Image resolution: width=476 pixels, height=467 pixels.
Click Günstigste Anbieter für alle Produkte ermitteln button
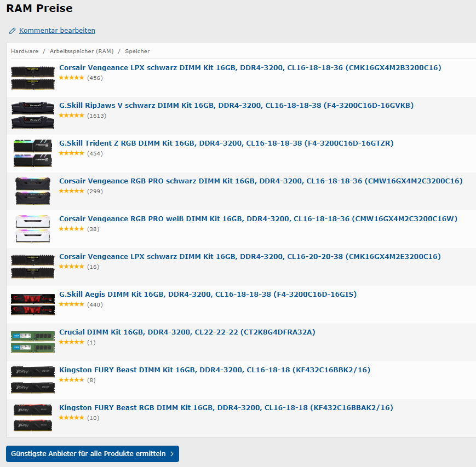[x=93, y=454]
